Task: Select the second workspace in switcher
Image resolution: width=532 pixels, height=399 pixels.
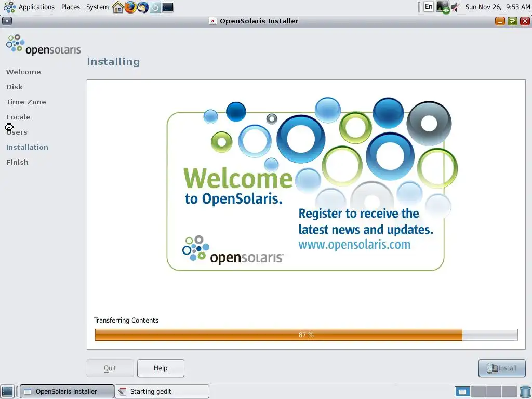Action: [478, 392]
